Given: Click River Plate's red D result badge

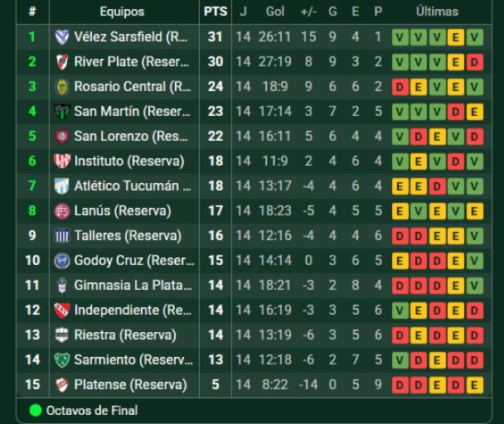Looking at the screenshot, I should pyautogui.click(x=474, y=62).
